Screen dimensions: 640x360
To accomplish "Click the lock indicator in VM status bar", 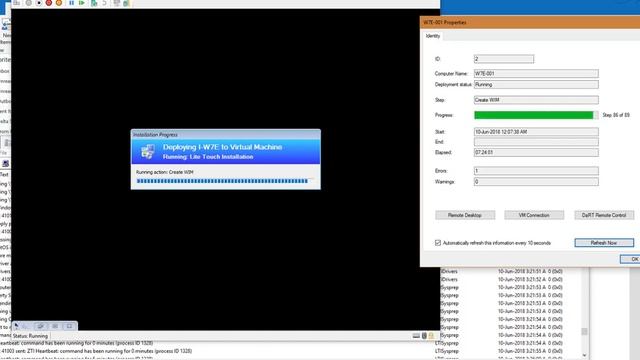I will coord(431,336).
